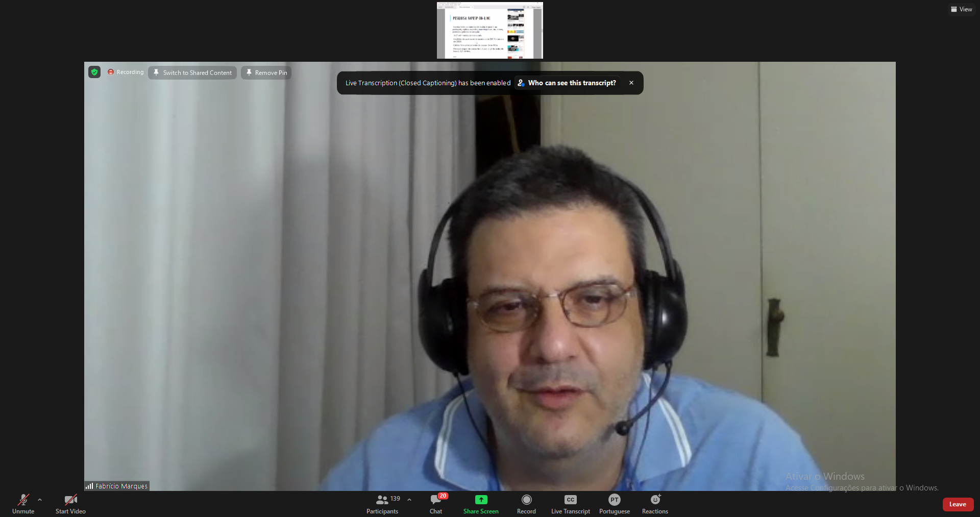This screenshot has height=517, width=980.
Task: Open the View layout menu
Action: [x=961, y=9]
